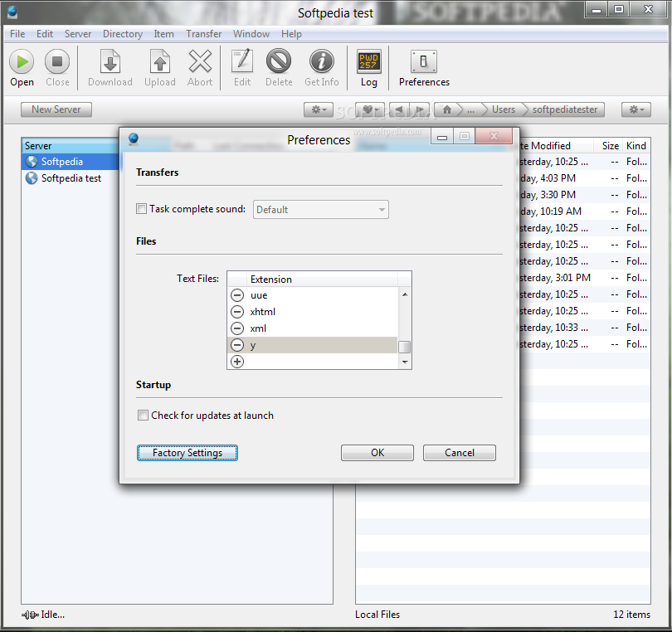Image resolution: width=672 pixels, height=632 pixels.
Task: Click the Size column header
Action: (610, 146)
